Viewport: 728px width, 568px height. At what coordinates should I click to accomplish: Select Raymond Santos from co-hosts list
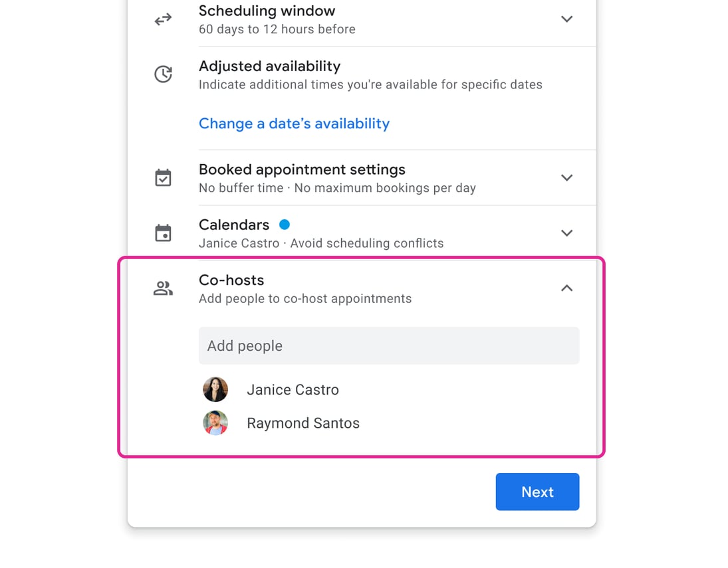pos(303,423)
